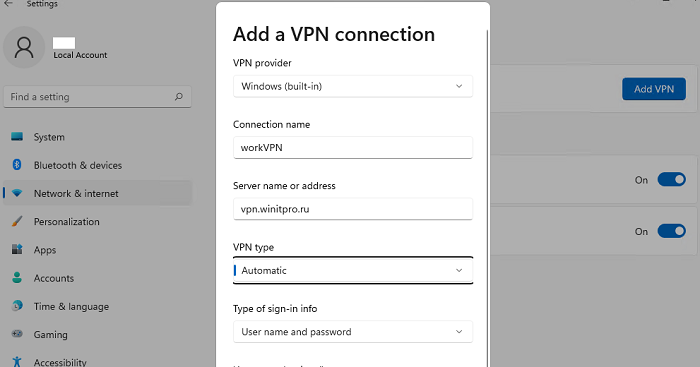Click the user account avatar icon
Image resolution: width=700 pixels, height=367 pixels.
[24, 47]
